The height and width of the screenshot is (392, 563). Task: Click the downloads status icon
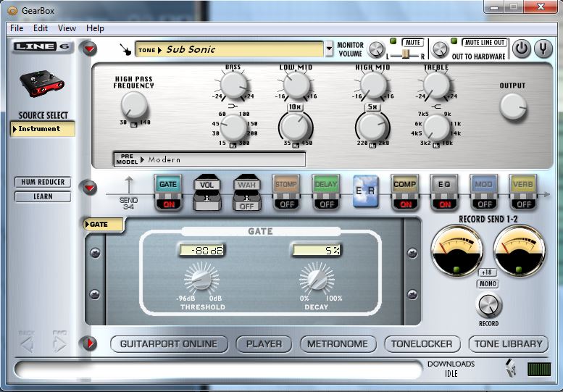[x=511, y=368]
